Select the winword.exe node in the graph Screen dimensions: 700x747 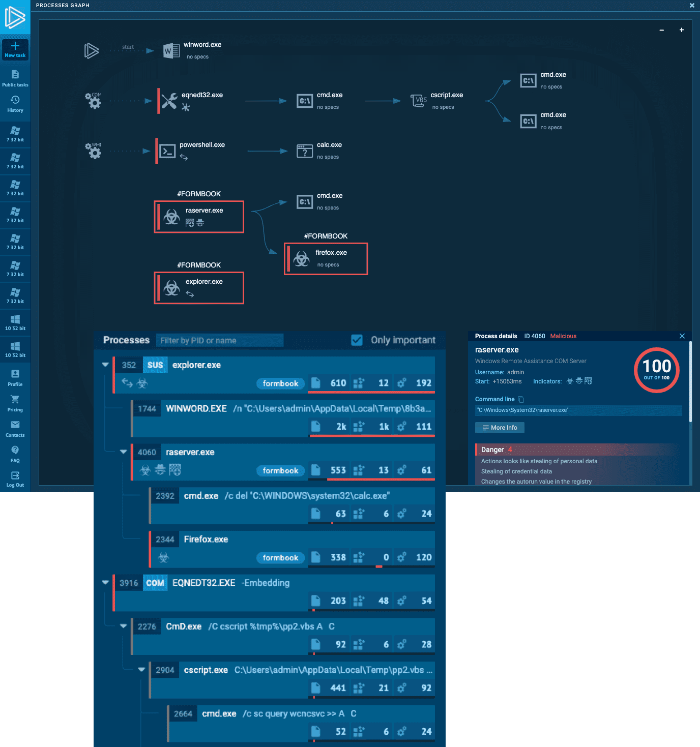(x=193, y=50)
